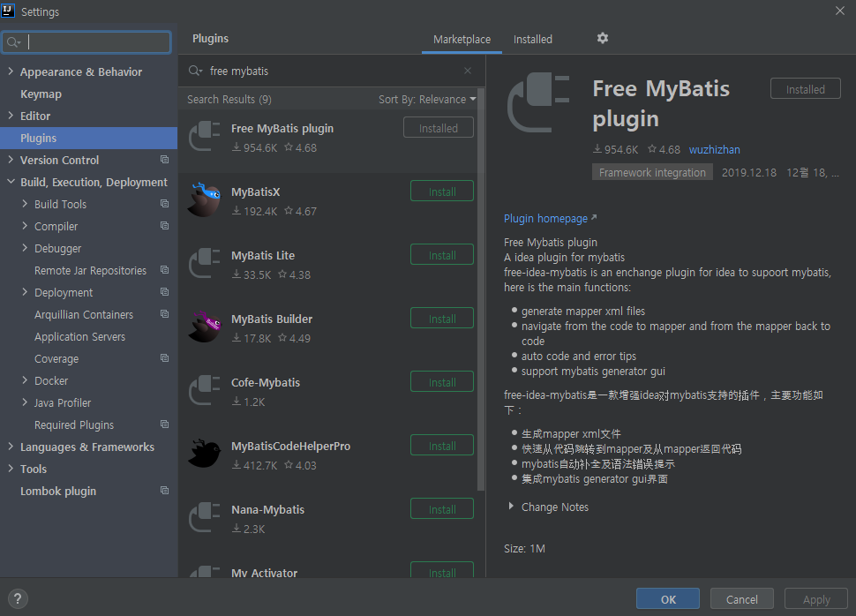The height and width of the screenshot is (616, 856).
Task: Install the MyBatis Lite plugin
Action: pos(441,255)
